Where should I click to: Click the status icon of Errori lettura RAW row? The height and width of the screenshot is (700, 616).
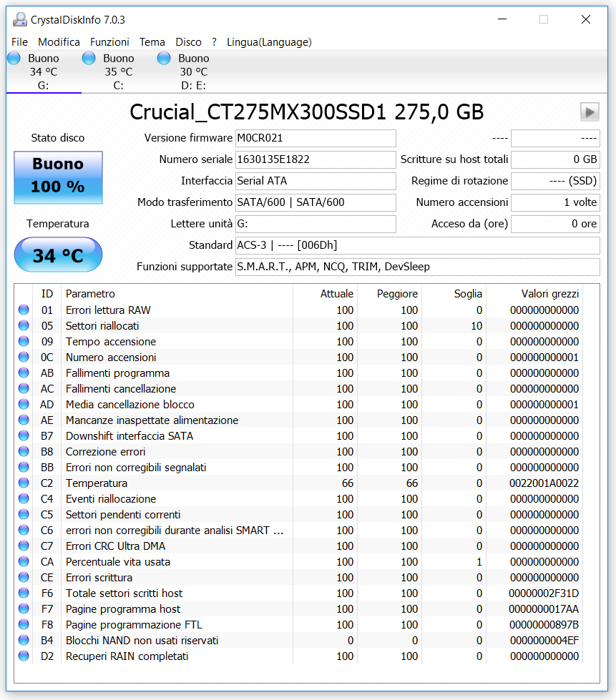click(24, 310)
